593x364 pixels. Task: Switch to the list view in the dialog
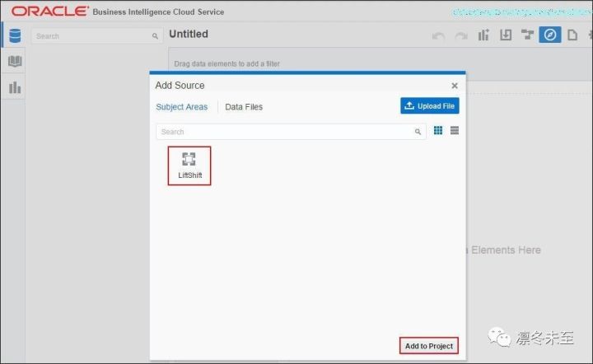click(x=455, y=130)
